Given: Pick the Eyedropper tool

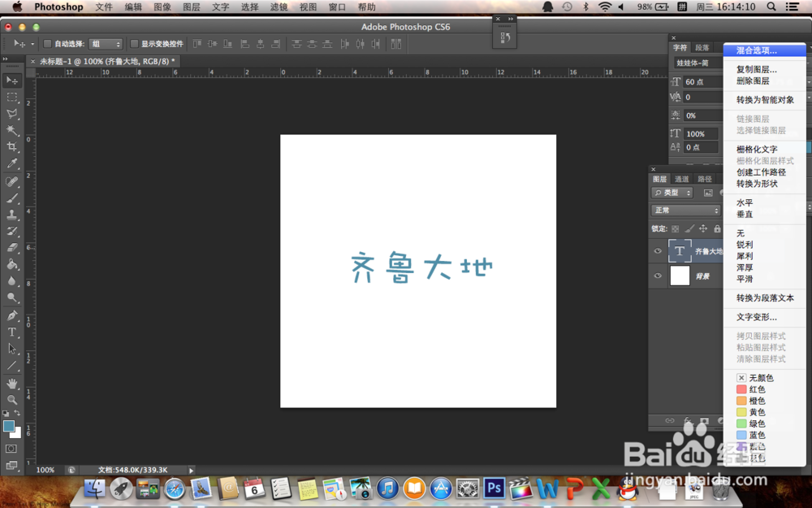Looking at the screenshot, I should [11, 162].
